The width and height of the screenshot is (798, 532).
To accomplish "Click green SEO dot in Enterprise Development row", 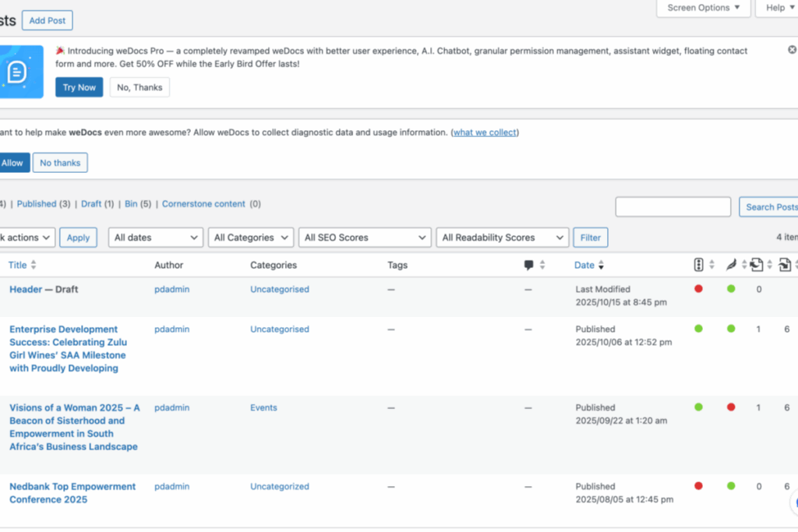I will coord(699,329).
